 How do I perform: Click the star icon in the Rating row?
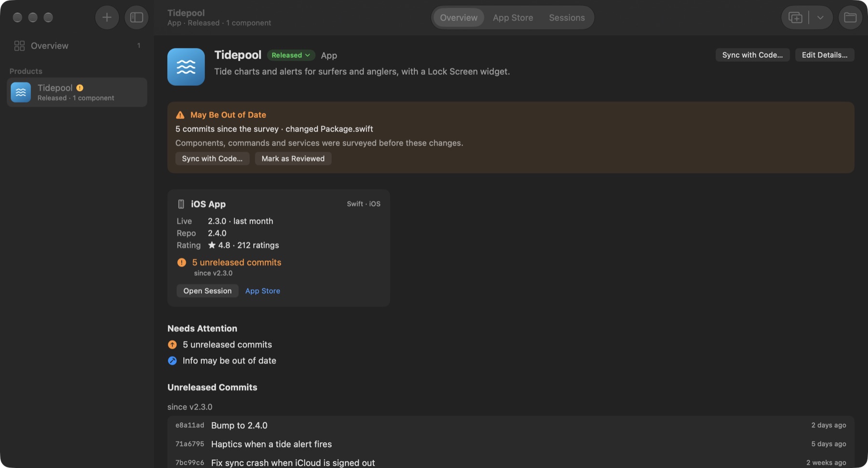[212, 245]
